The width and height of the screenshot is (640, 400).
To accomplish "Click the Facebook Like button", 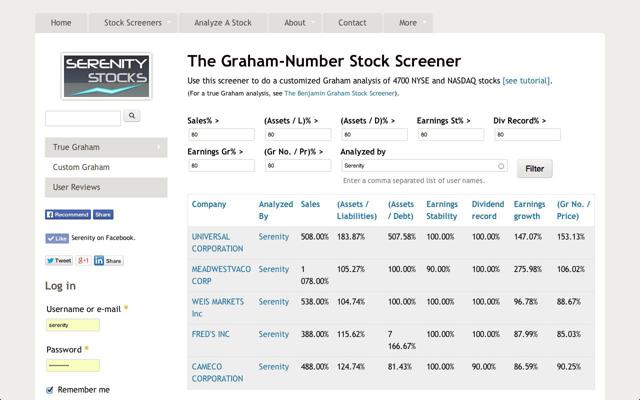I will point(57,238).
